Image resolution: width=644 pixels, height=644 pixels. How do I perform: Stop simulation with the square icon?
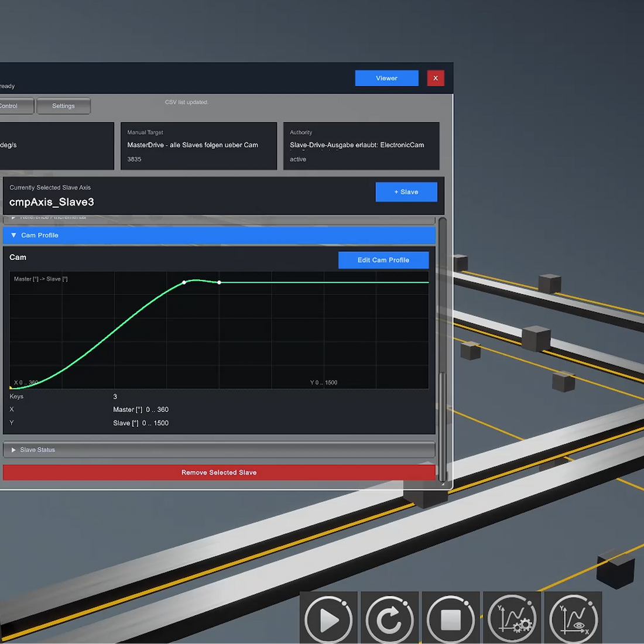[x=451, y=619]
